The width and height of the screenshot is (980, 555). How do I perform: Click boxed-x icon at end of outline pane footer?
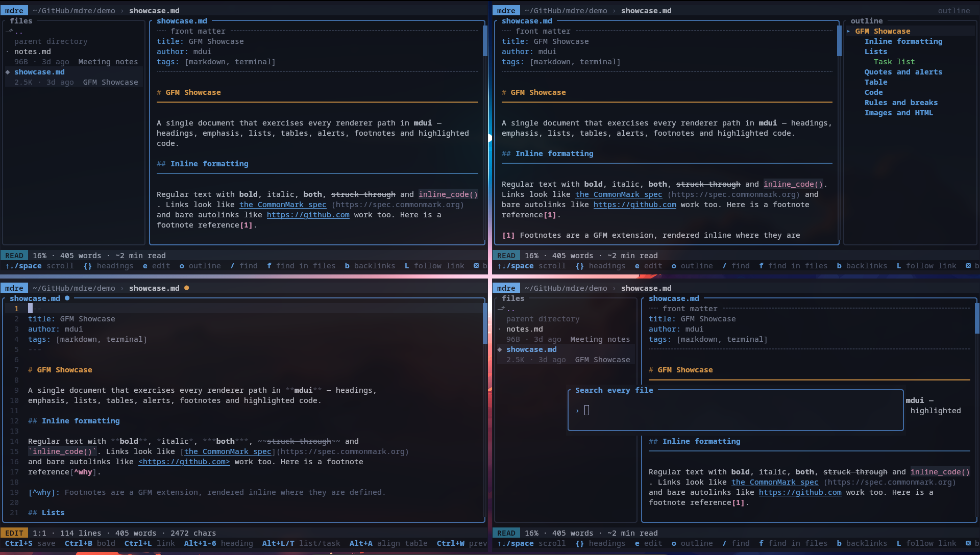tap(968, 266)
